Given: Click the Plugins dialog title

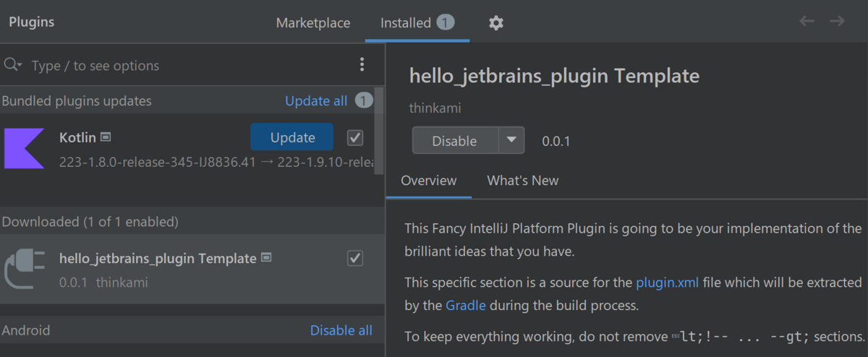Looking at the screenshot, I should pyautogui.click(x=32, y=22).
